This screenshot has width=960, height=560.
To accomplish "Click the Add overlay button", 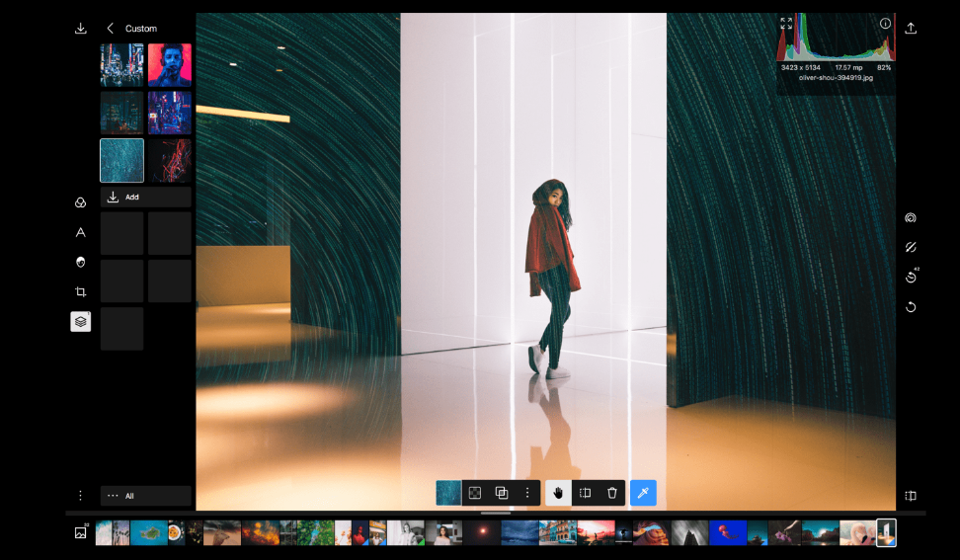I will tap(146, 198).
